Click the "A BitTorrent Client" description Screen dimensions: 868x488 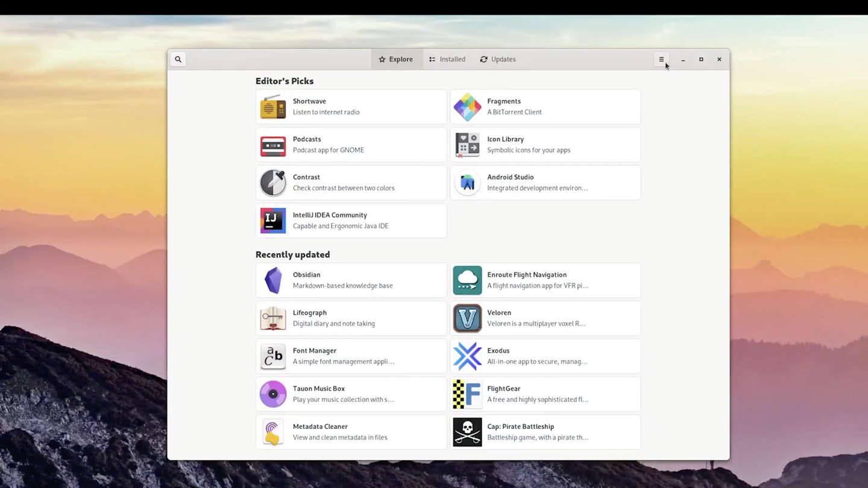click(x=514, y=112)
